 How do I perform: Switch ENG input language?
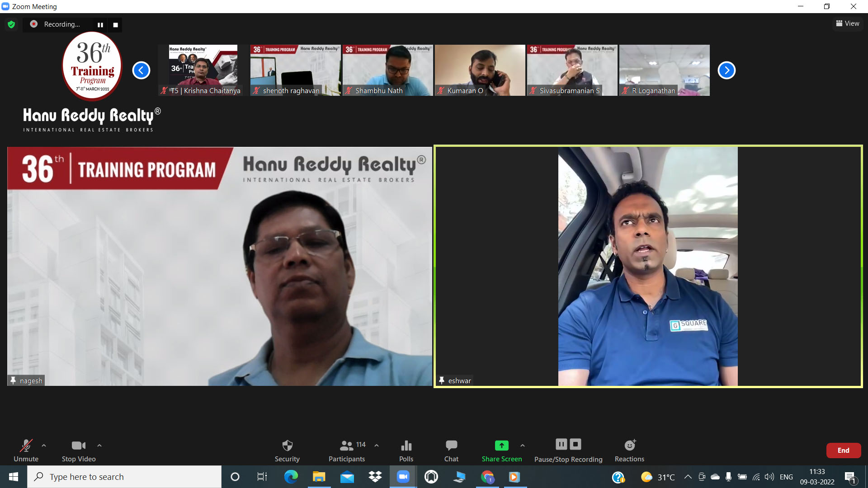[x=786, y=477]
